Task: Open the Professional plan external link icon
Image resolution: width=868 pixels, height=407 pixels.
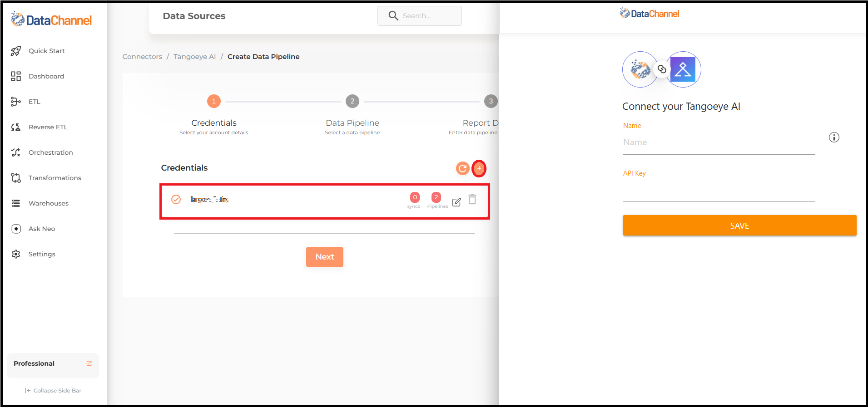Action: pyautogui.click(x=89, y=363)
